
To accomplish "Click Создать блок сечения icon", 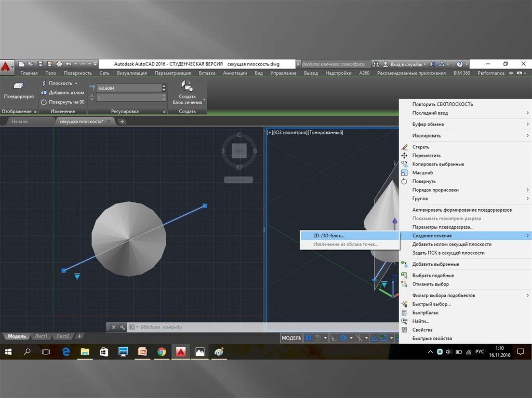I will 187,86.
